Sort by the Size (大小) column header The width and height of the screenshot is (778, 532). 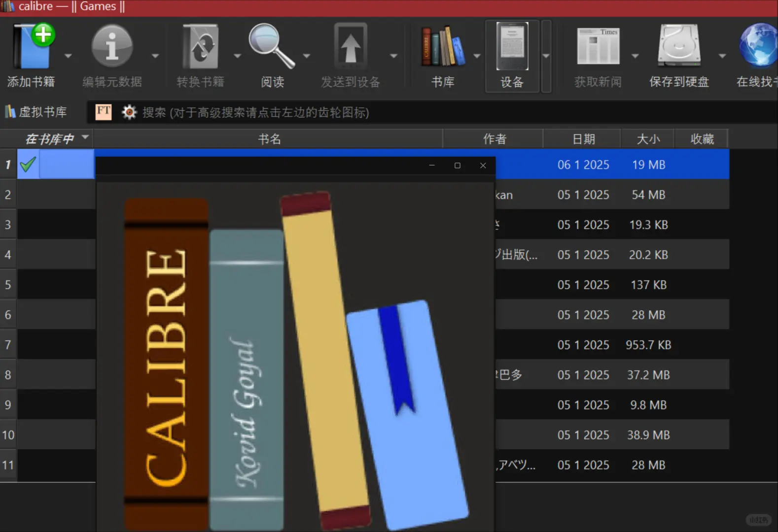(648, 139)
